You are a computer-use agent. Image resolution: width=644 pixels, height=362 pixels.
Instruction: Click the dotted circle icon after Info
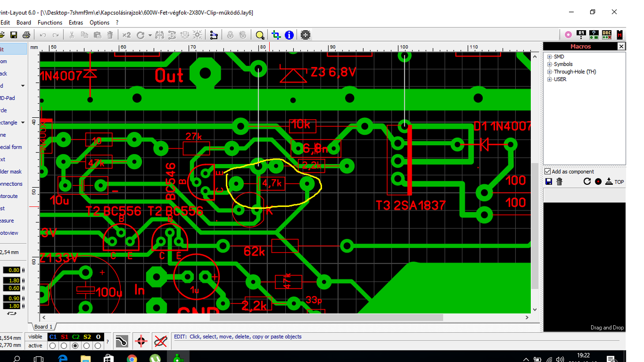(x=305, y=35)
